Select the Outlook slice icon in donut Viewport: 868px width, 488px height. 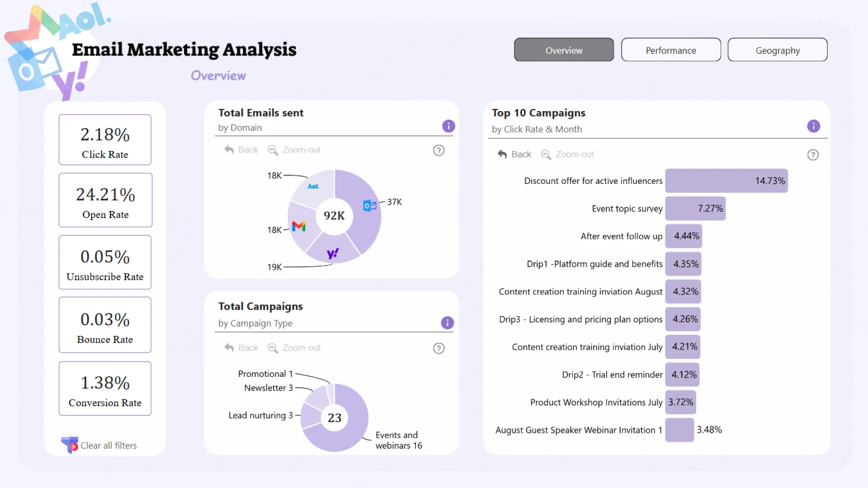(370, 206)
